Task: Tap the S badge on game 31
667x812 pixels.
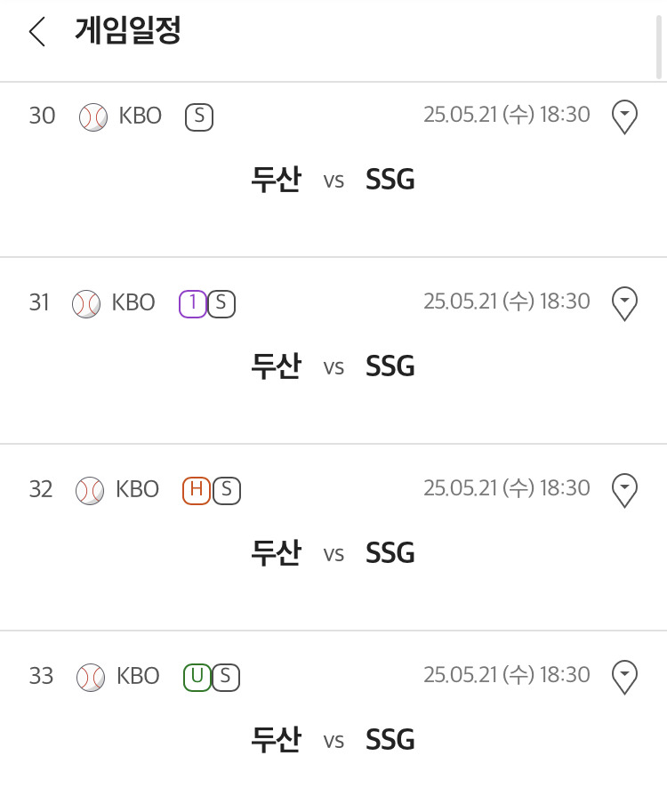Action: [221, 303]
